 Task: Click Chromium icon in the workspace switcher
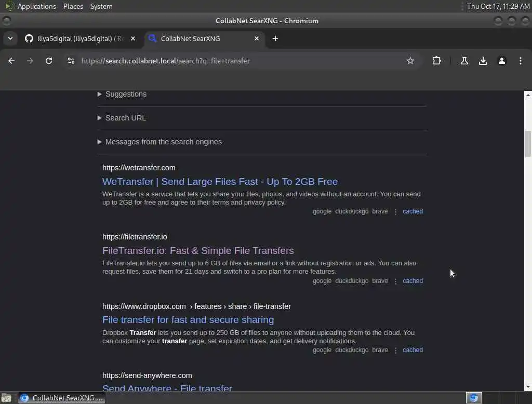click(x=474, y=398)
